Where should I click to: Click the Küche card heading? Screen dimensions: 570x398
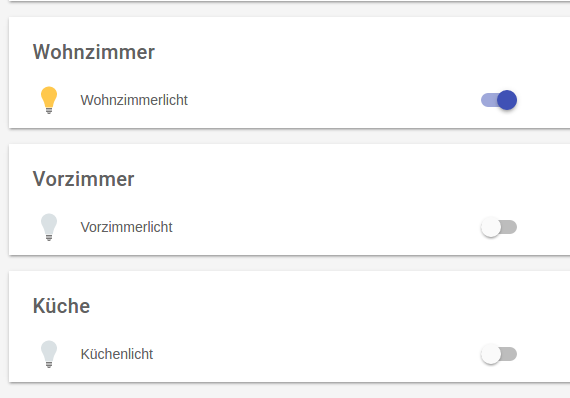coord(61,306)
